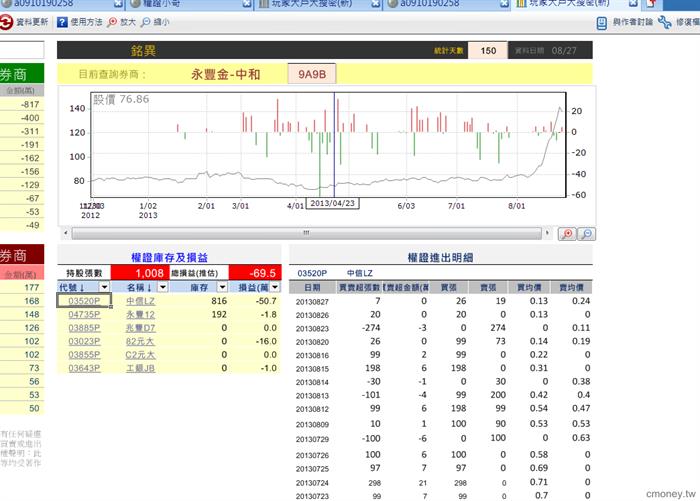
Task: Click the 永豐12 name link
Action: pos(140,314)
